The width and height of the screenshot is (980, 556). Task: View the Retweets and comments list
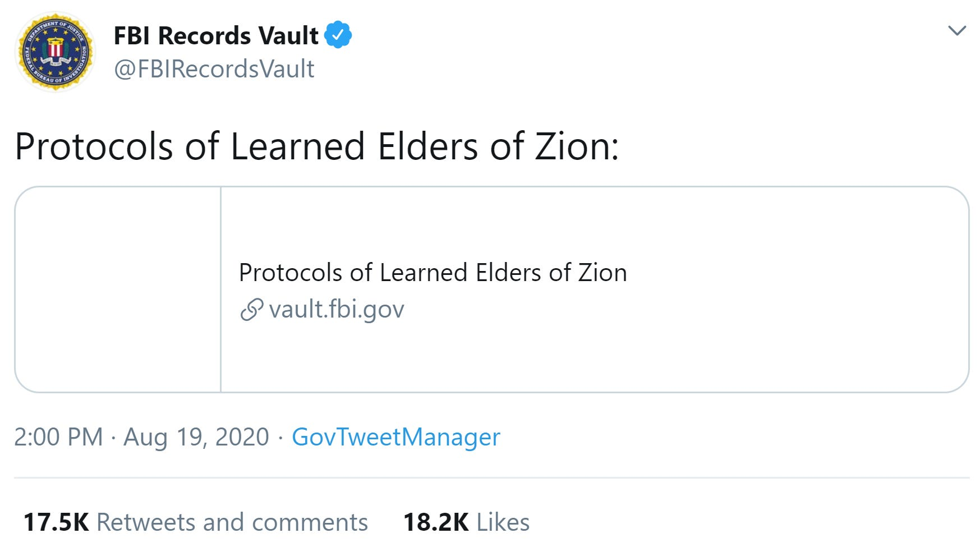232,522
